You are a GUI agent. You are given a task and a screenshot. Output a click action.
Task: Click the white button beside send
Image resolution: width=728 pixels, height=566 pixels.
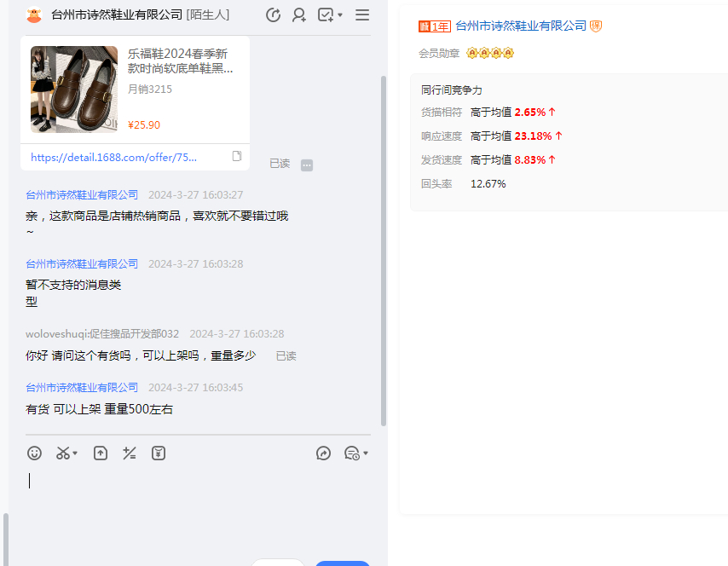(278, 563)
